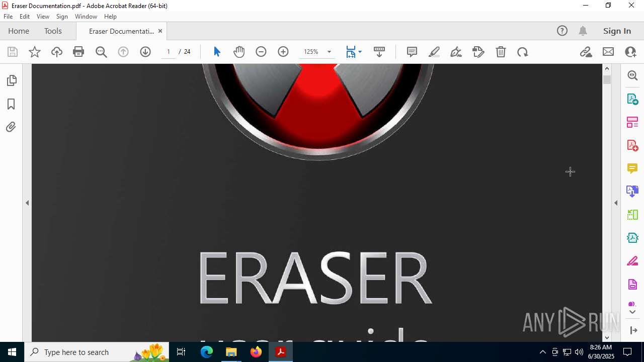
Task: Collapse the right tools pane arrow
Action: [616, 203]
